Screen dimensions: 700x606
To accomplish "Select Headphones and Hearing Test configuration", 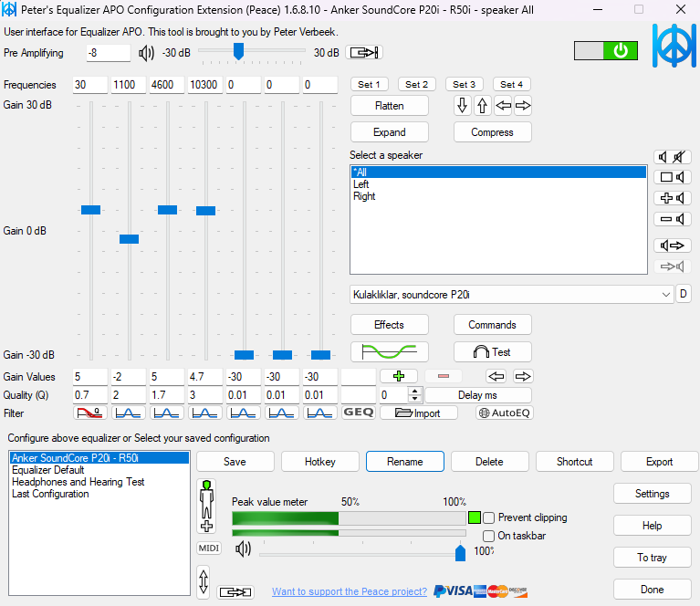I will click(x=99, y=482).
